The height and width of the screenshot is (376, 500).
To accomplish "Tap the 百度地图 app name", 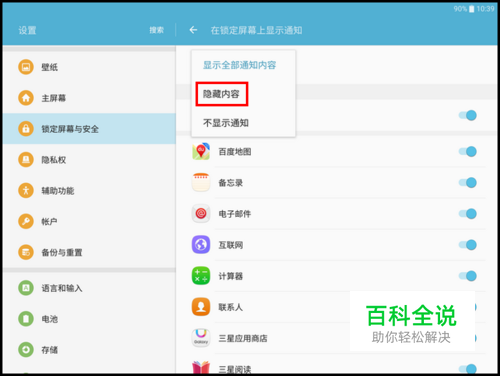I will [235, 152].
